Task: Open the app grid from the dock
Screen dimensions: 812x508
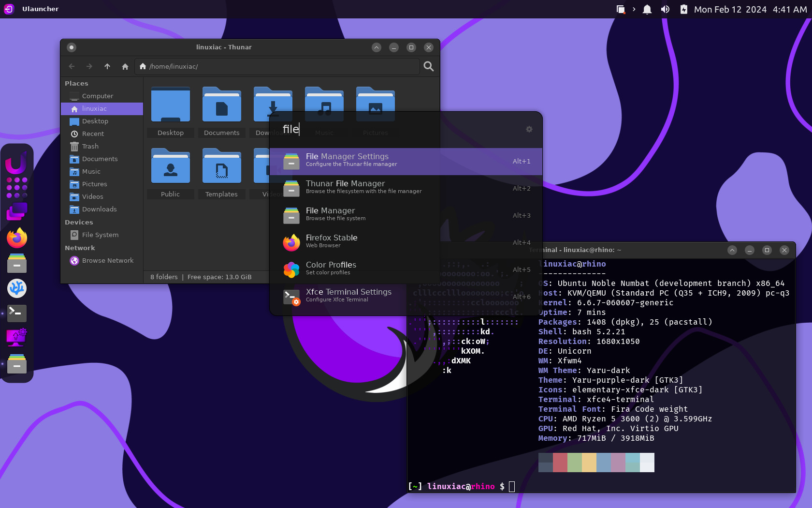Action: (x=17, y=188)
